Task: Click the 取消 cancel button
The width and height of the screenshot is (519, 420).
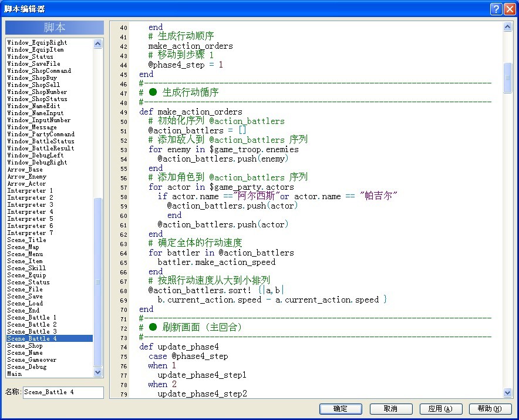Action: (391, 409)
